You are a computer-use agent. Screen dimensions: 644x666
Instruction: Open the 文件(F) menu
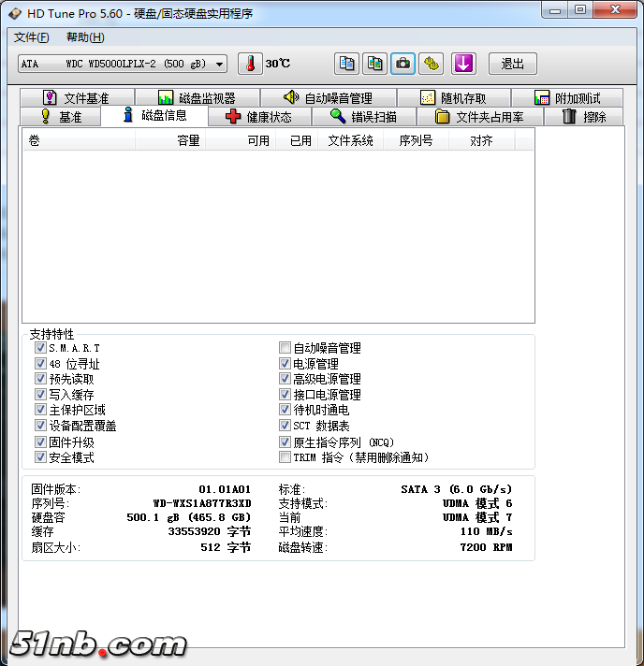click(32, 37)
